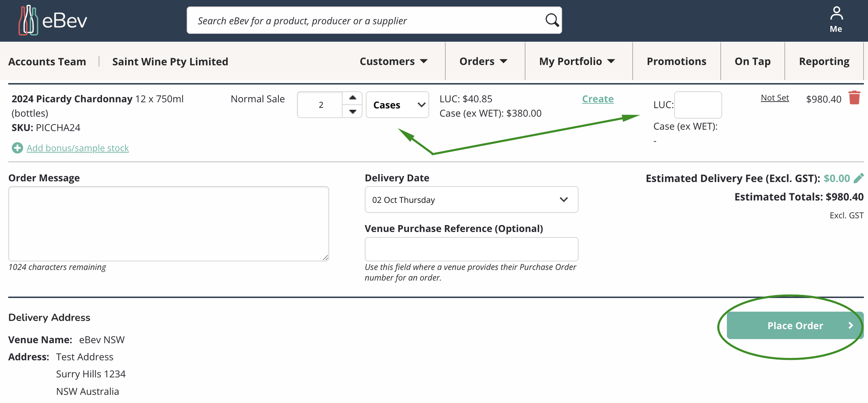Focus the Venue Purchase Reference field
868x403 pixels.
pyautogui.click(x=471, y=249)
